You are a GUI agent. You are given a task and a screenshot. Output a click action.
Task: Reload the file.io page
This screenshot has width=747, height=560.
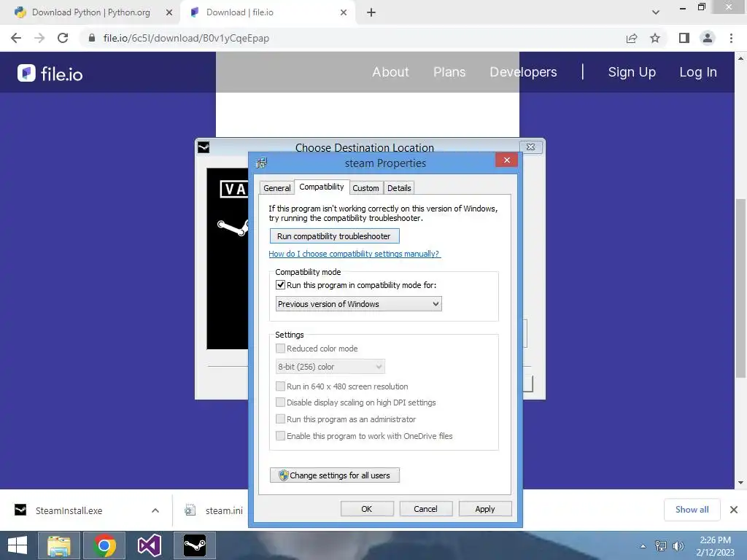tap(63, 38)
